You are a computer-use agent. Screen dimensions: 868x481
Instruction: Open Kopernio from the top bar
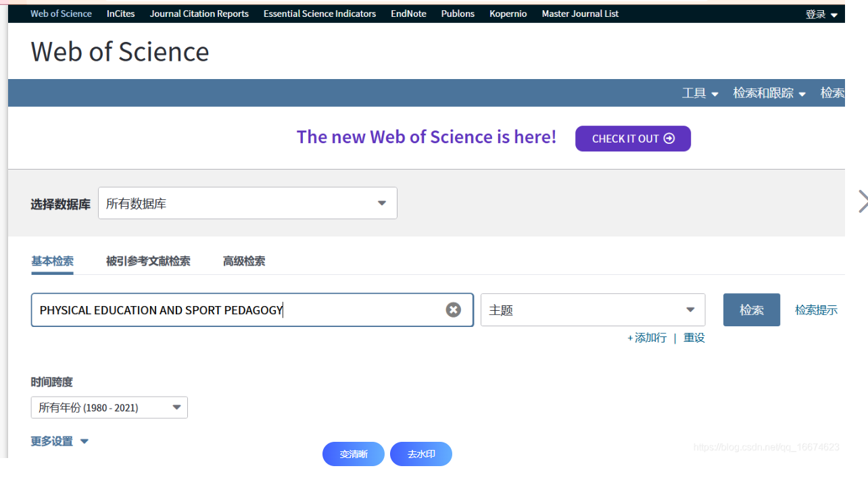pos(508,14)
